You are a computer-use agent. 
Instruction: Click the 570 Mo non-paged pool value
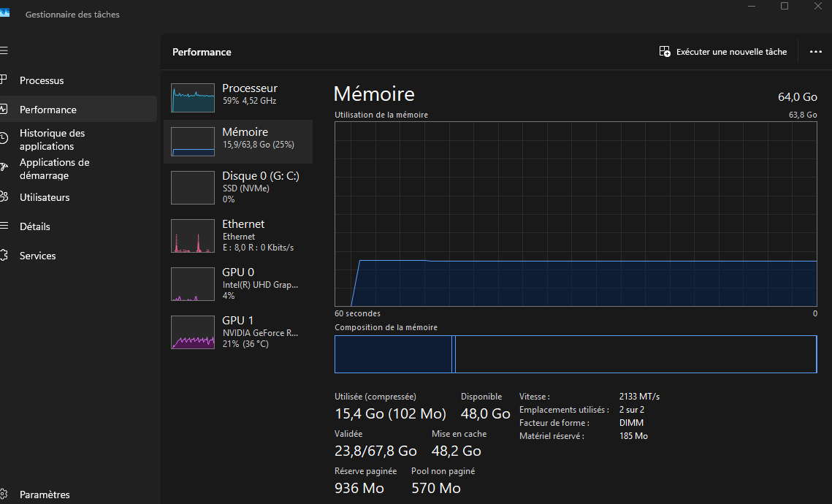pos(435,488)
